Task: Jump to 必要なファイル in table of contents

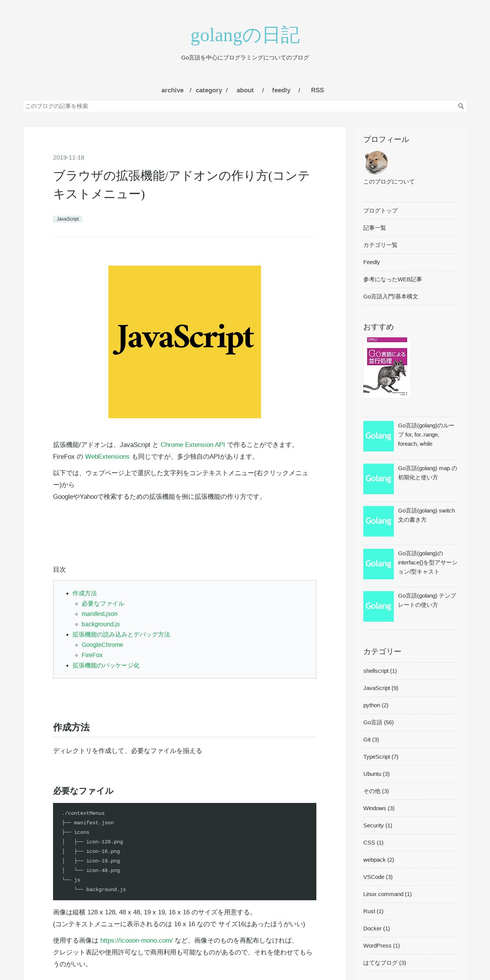Action: click(103, 604)
